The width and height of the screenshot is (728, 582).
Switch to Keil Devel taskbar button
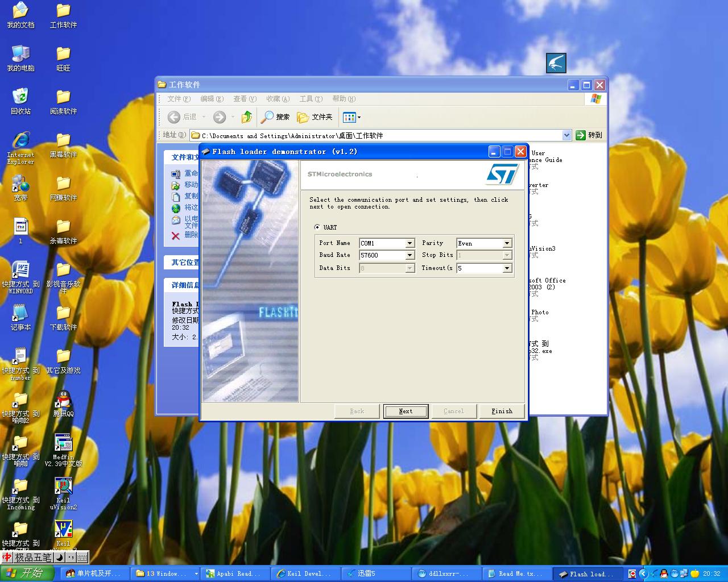click(307, 573)
